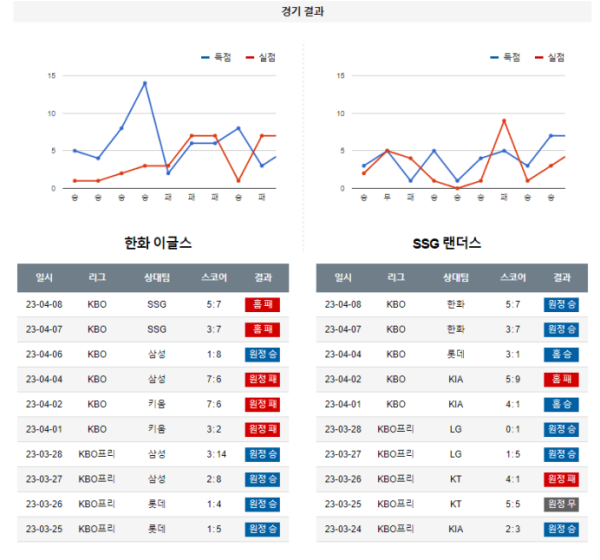Select 득점 legend in the 한화 이글스 chart

(x=216, y=57)
